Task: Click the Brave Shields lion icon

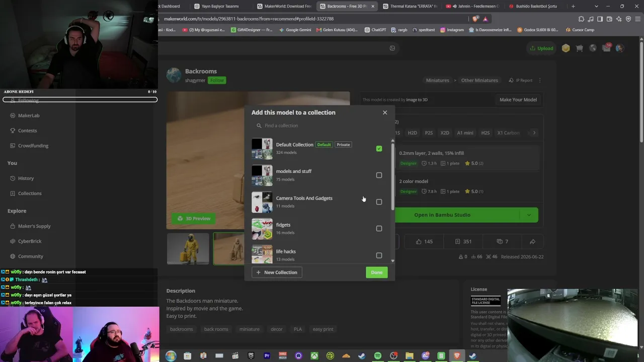Action: coord(475,19)
